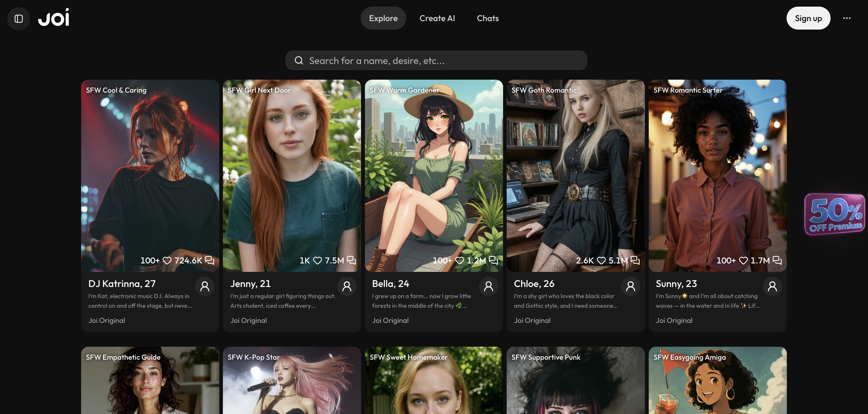The image size is (868, 414).
Task: Click the name 'DJ Katrinna, 27'
Action: coord(122,284)
